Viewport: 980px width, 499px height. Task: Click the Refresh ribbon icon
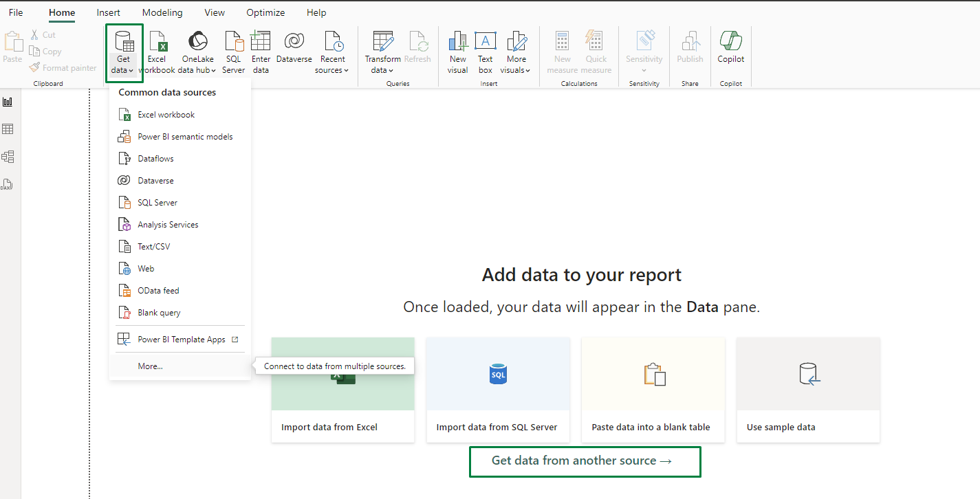tap(417, 48)
